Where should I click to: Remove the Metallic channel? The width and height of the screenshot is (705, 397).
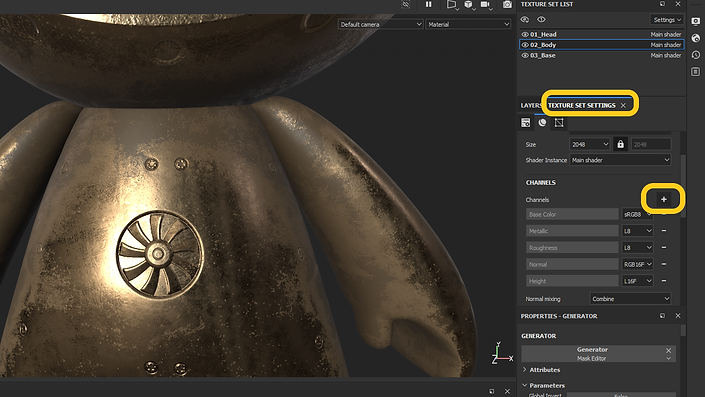pyautogui.click(x=664, y=231)
